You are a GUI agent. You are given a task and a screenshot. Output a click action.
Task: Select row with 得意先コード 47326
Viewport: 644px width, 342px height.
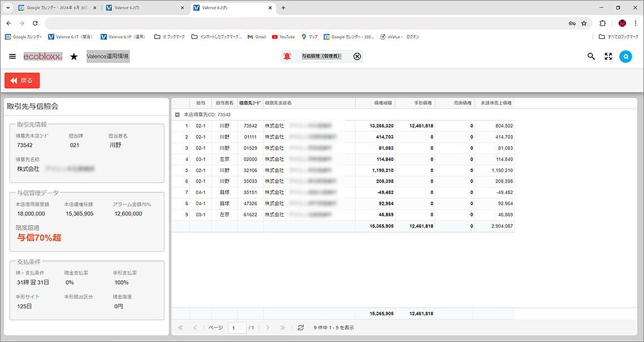(343, 204)
